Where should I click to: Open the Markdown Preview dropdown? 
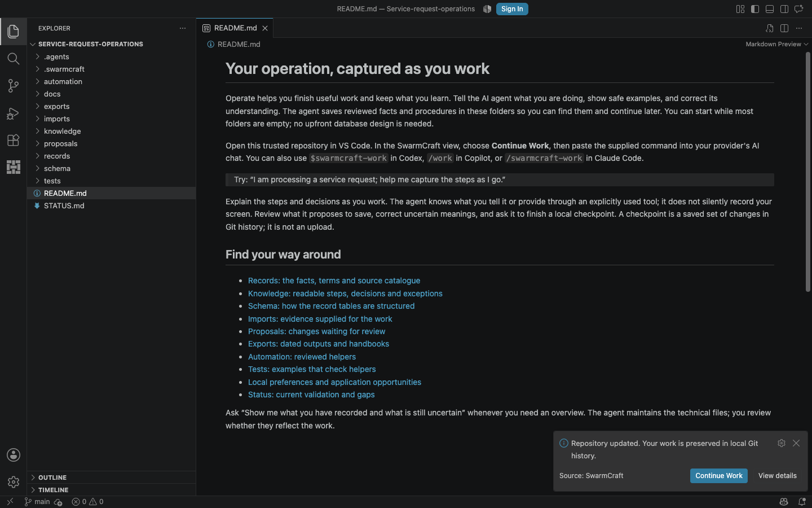point(776,44)
